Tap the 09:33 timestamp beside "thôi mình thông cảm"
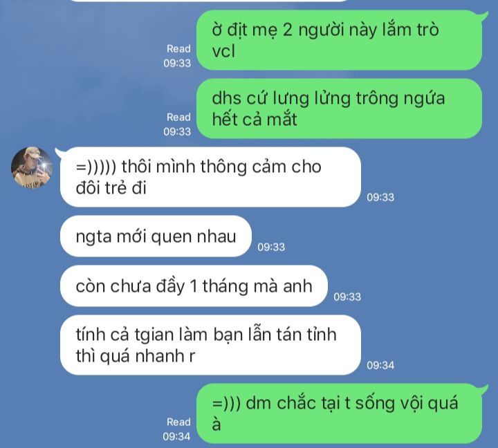This screenshot has height=448, width=498. tap(380, 197)
